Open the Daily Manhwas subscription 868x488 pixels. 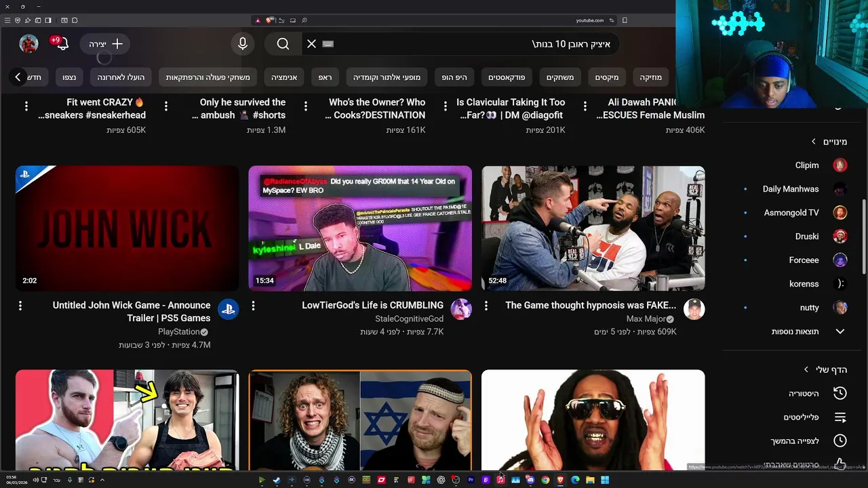point(791,189)
